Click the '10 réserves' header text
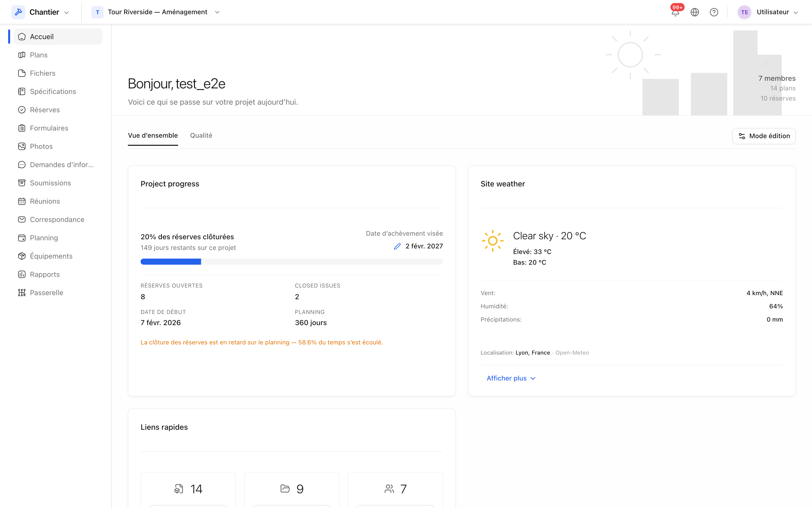812x508 pixels. (x=778, y=99)
